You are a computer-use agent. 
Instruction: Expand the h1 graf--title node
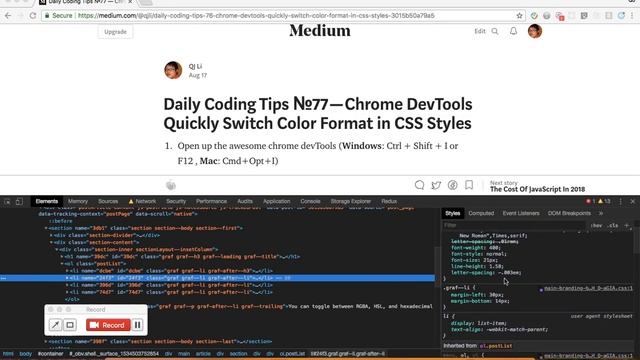62,257
